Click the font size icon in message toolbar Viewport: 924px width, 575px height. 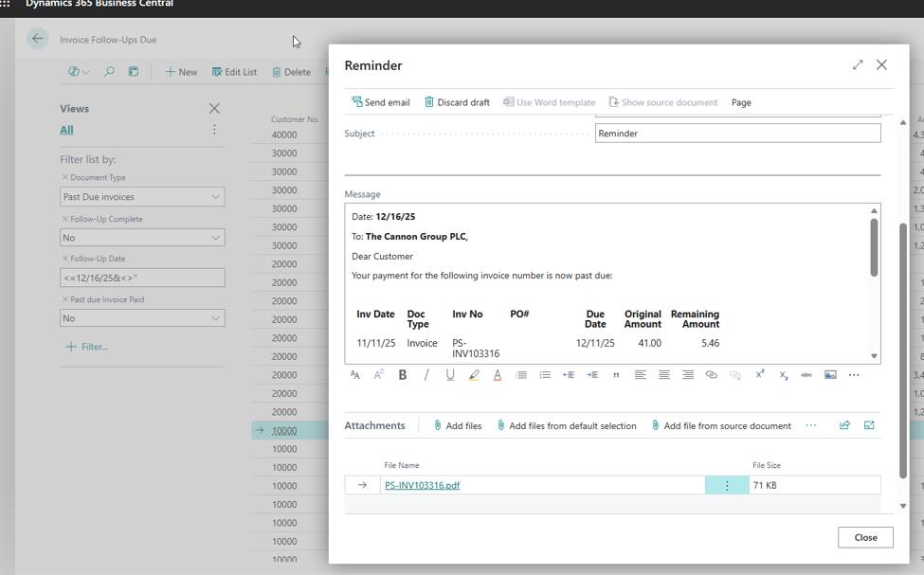point(354,375)
